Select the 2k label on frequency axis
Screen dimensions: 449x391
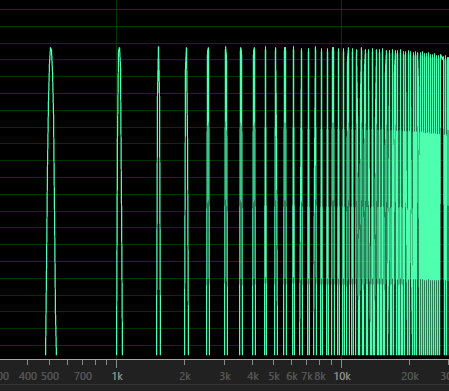[x=185, y=376]
